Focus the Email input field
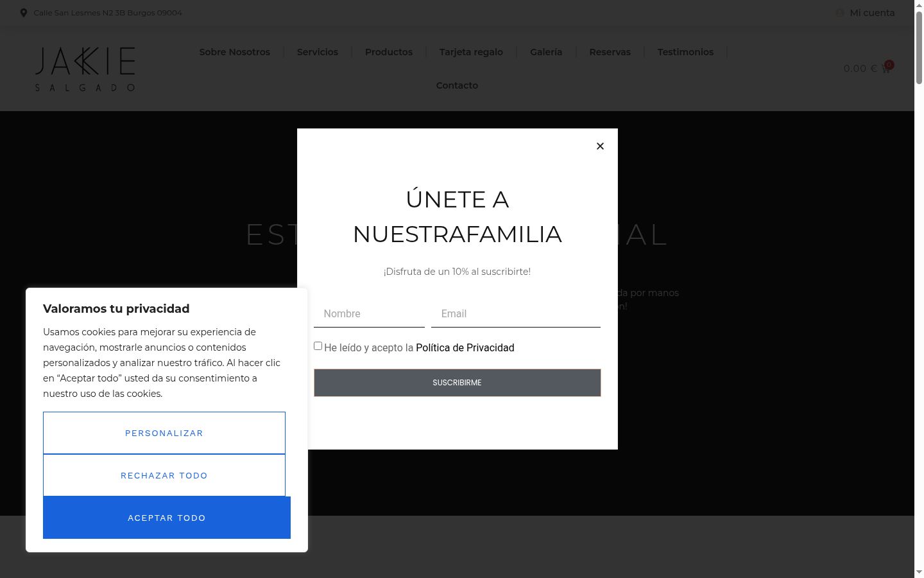Viewport: 924px width, 578px height. click(516, 314)
